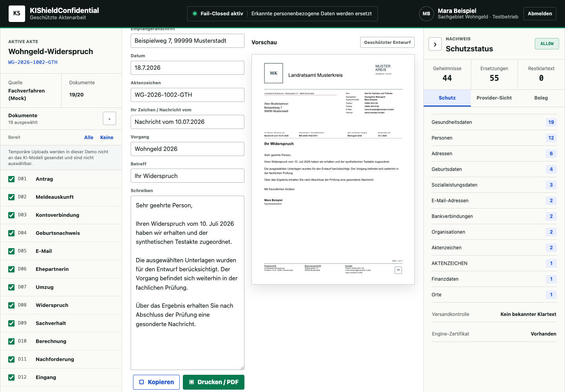Click Gesundheitsdaten count badge 19
The height and width of the screenshot is (392, 565).
[x=551, y=122]
